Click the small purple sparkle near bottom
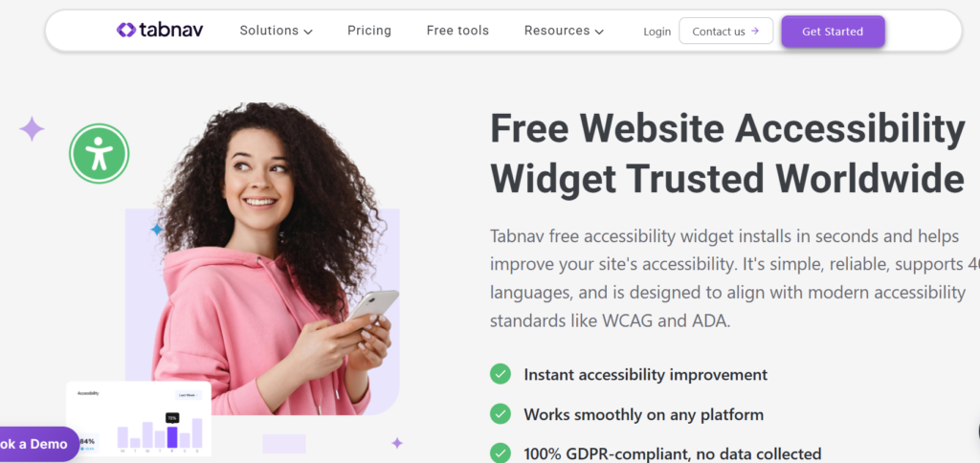980x463 pixels. click(397, 443)
